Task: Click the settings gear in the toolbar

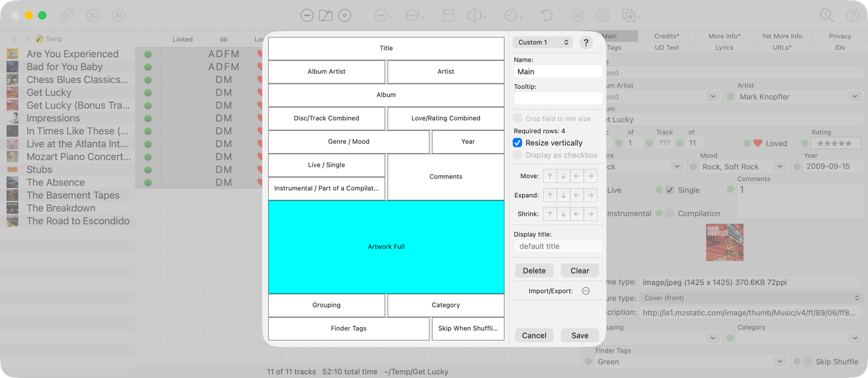Action: [x=603, y=16]
